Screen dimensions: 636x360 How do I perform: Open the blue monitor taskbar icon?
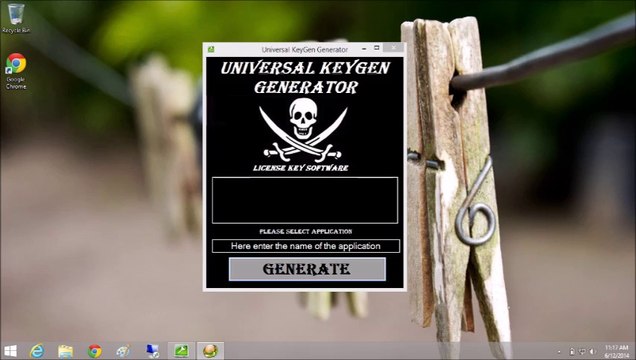[x=153, y=351]
